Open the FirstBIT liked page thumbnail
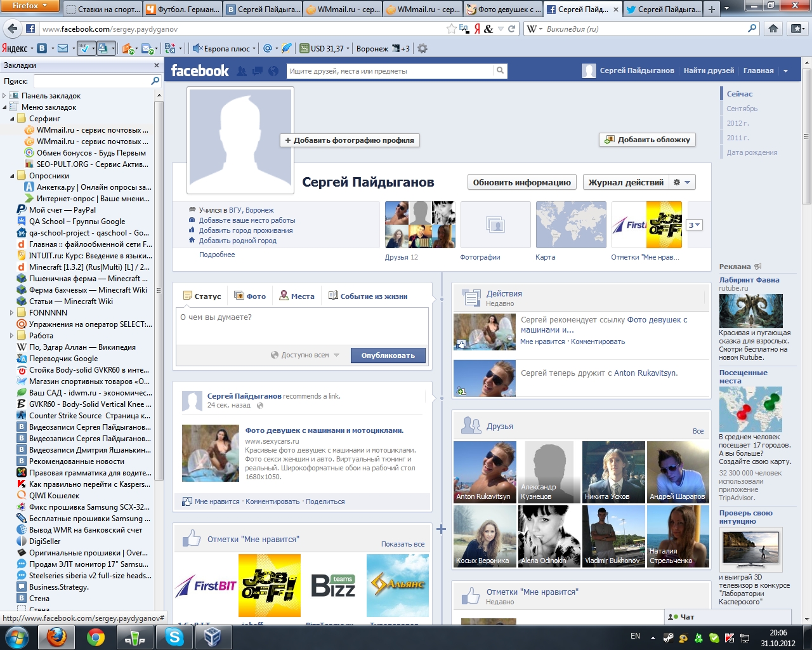Screen dimensions: 812x650 [x=206, y=585]
